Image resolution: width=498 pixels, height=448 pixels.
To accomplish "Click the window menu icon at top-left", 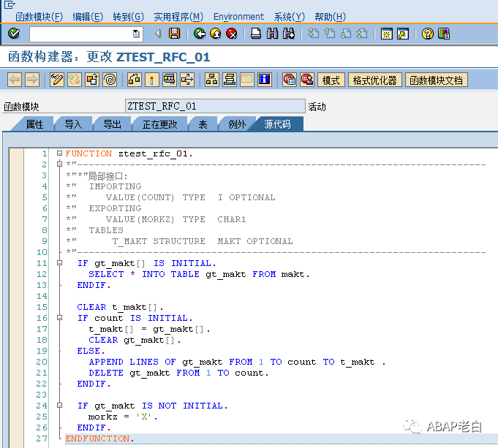I will [10, 5].
